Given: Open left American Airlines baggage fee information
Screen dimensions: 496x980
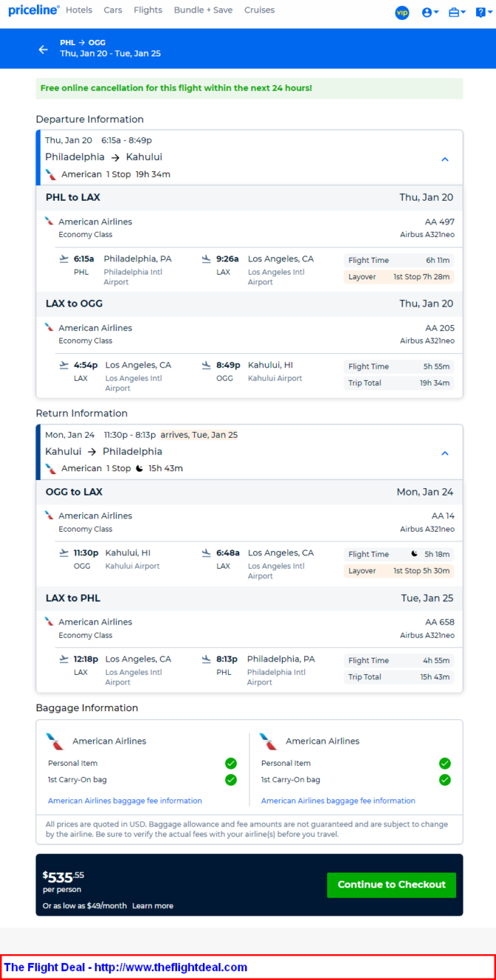Looking at the screenshot, I should [x=124, y=801].
